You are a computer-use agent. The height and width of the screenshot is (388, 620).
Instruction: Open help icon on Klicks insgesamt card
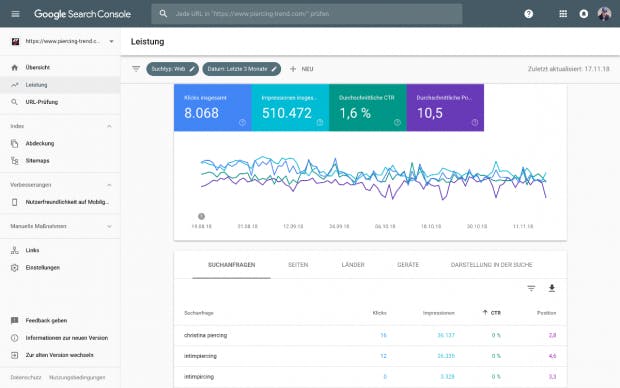[x=242, y=123]
